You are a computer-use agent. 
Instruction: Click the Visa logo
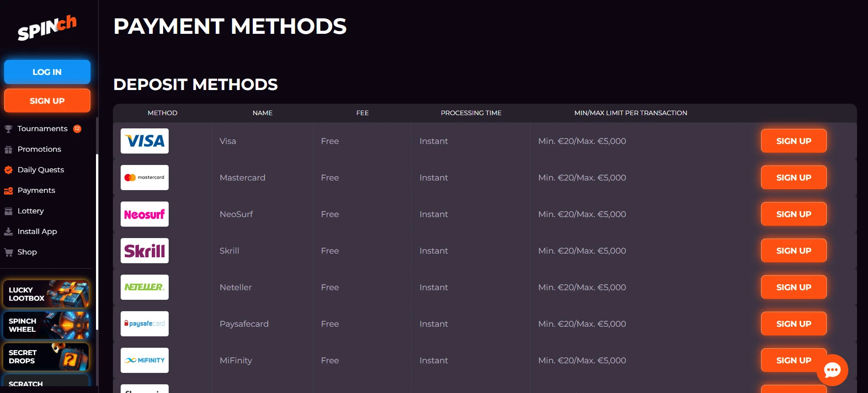(x=144, y=141)
